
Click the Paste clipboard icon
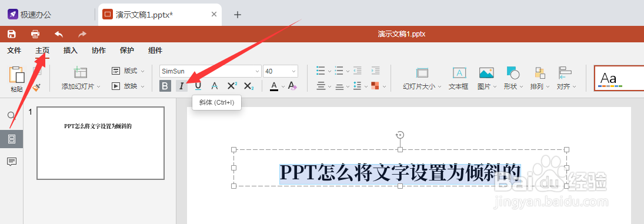(17, 75)
